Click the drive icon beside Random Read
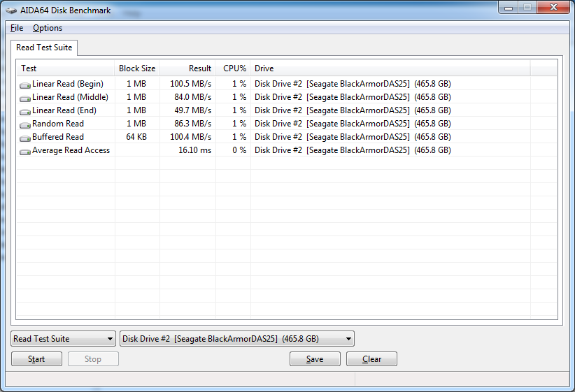The width and height of the screenshot is (575, 392). pyautogui.click(x=25, y=125)
